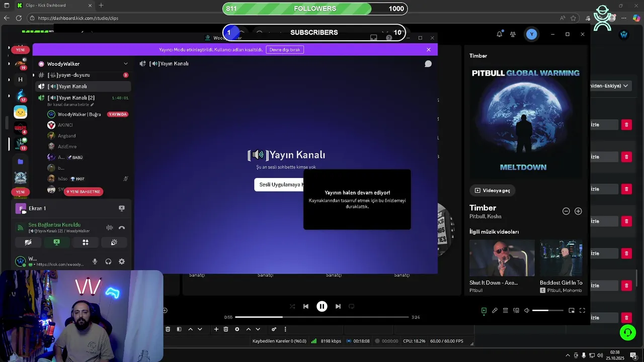Click the Pitbull, Kesha artist link
The width and height of the screenshot is (644, 362).
point(486,217)
